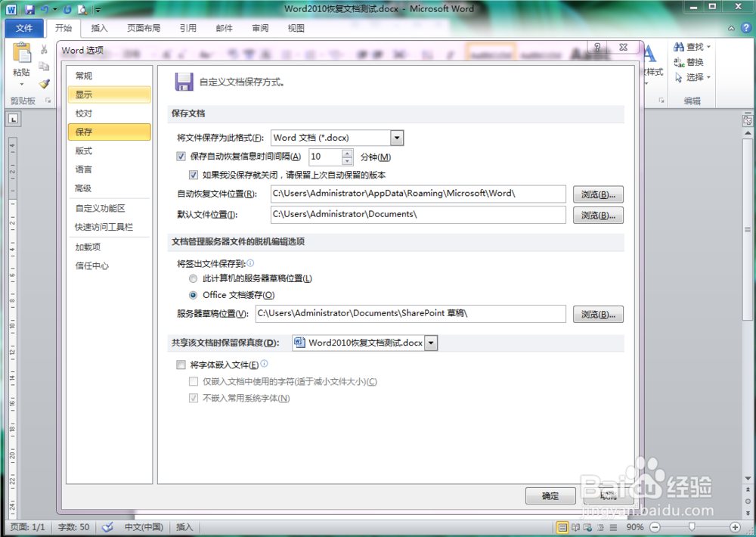This screenshot has width=756, height=537.
Task: Increase AutoRecover minutes with up arrow
Action: [x=347, y=153]
